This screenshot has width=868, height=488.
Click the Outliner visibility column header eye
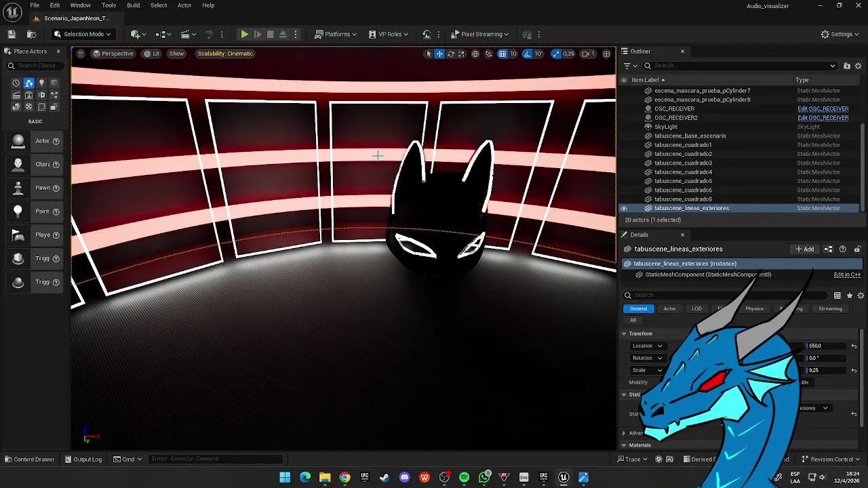click(x=624, y=80)
